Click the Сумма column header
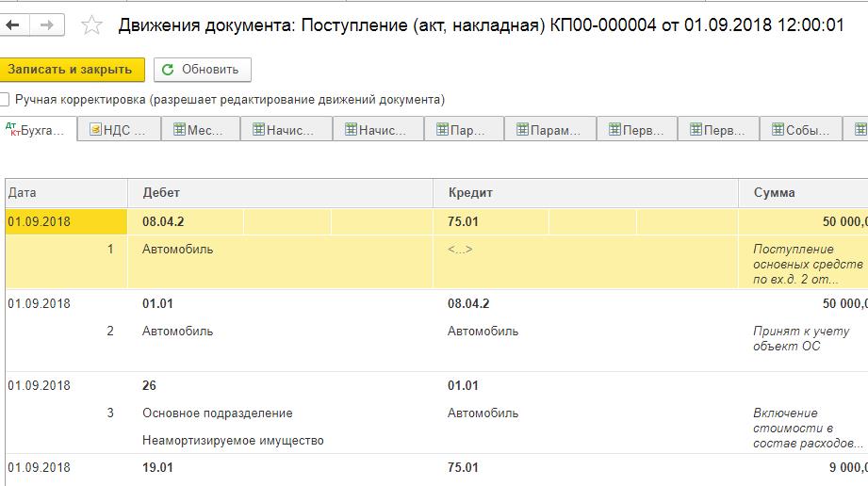This screenshot has height=486, width=868. (774, 193)
